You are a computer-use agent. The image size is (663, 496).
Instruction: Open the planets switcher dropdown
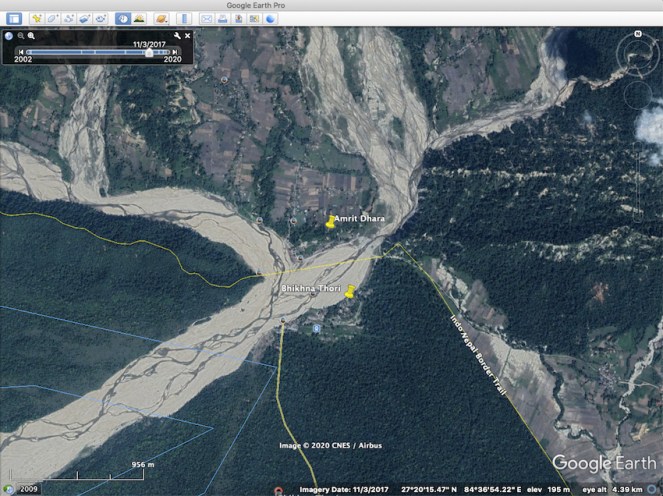tap(160, 19)
